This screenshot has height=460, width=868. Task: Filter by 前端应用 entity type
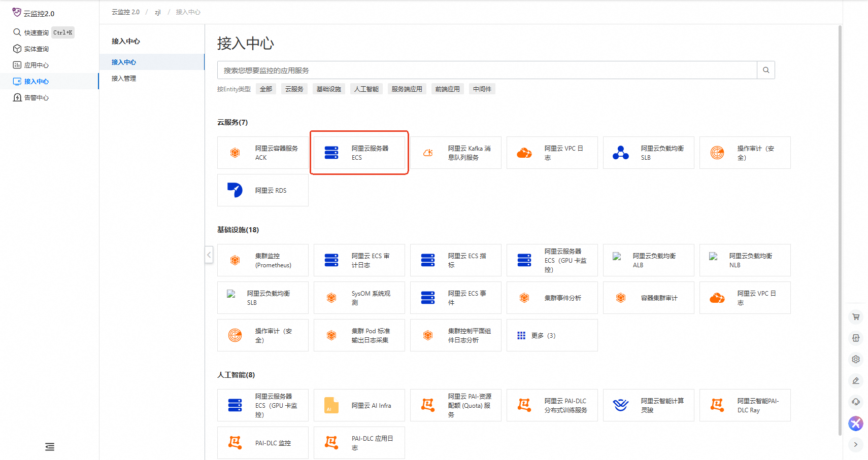pos(448,89)
